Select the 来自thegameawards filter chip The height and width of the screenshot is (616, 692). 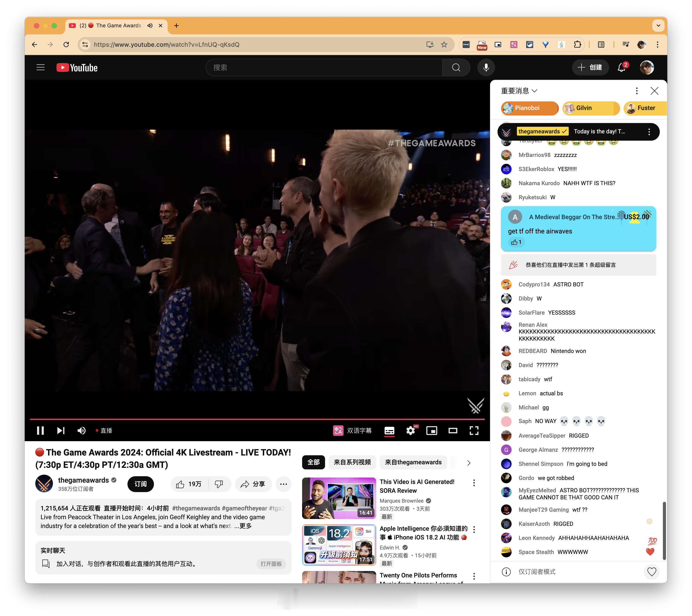[x=413, y=462]
